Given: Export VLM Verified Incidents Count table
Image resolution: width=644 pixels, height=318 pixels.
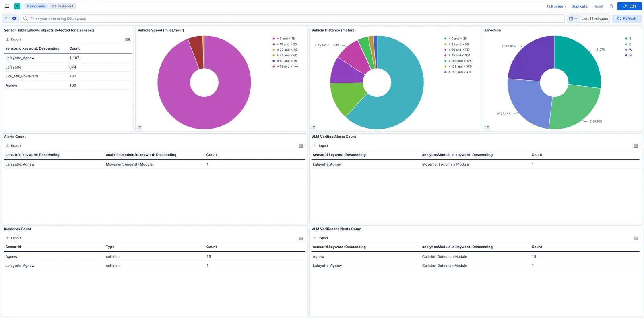Looking at the screenshot, I should click(x=321, y=238).
